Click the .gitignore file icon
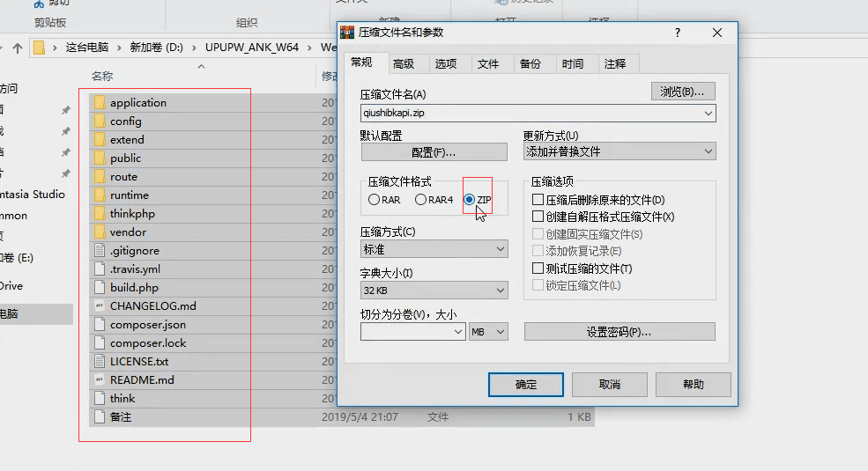 point(100,250)
